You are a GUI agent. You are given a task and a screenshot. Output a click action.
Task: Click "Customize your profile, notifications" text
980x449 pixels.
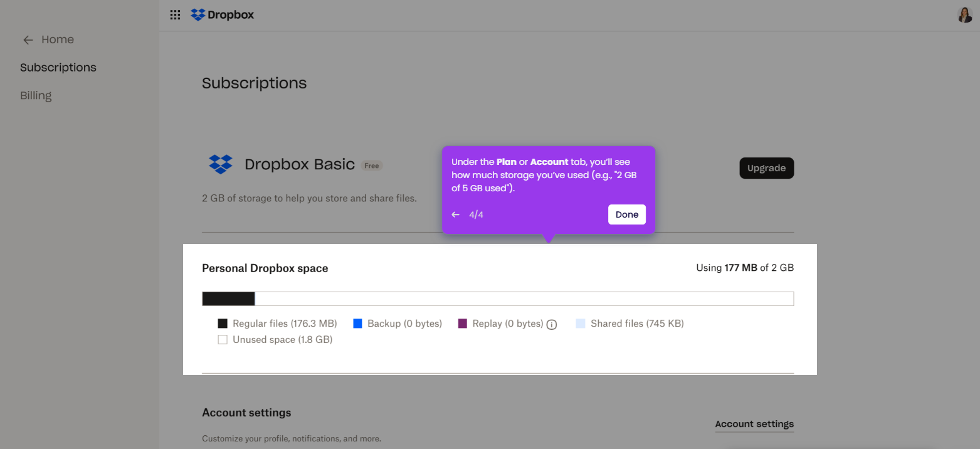(x=292, y=439)
